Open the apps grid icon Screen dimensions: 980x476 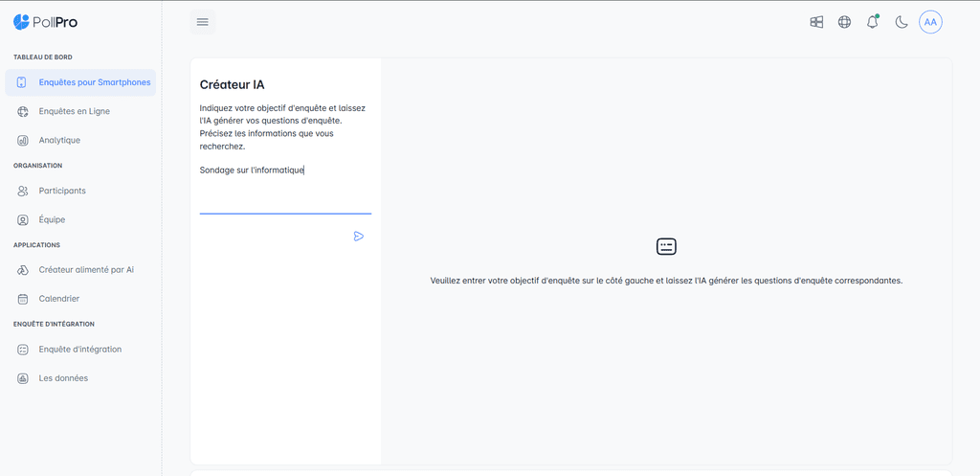click(816, 22)
